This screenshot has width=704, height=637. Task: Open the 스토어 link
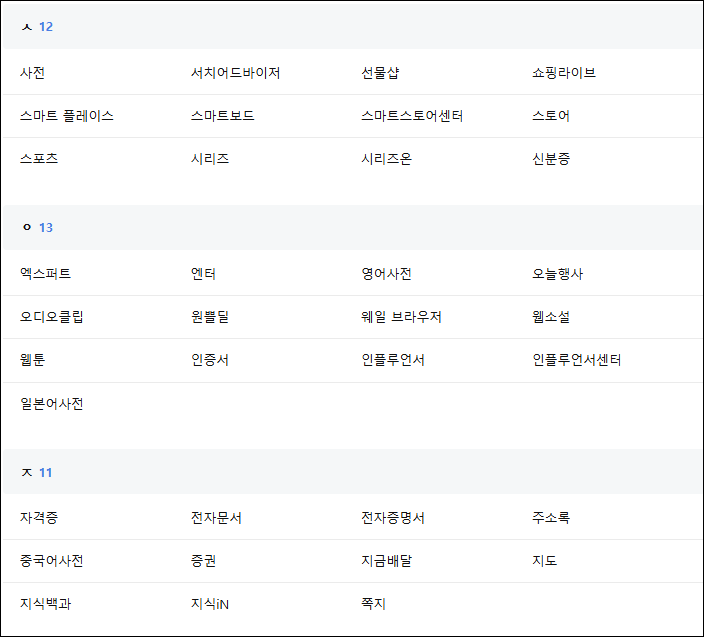tap(551, 116)
